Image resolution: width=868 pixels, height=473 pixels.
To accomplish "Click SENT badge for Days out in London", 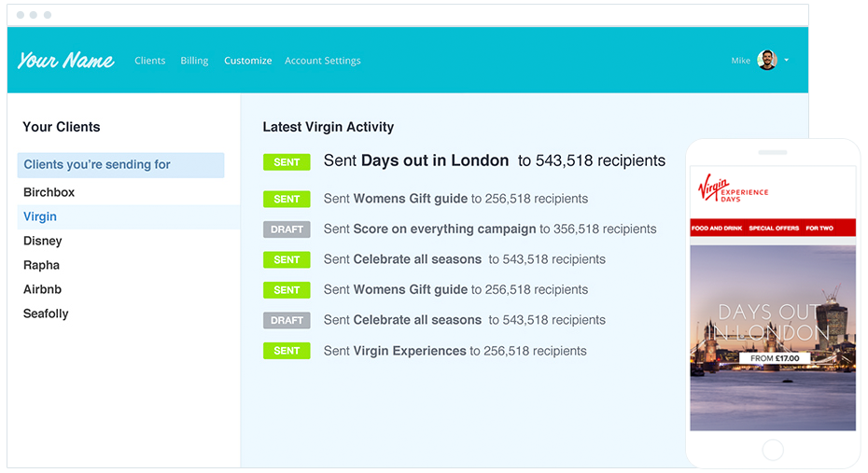I will click(x=287, y=162).
